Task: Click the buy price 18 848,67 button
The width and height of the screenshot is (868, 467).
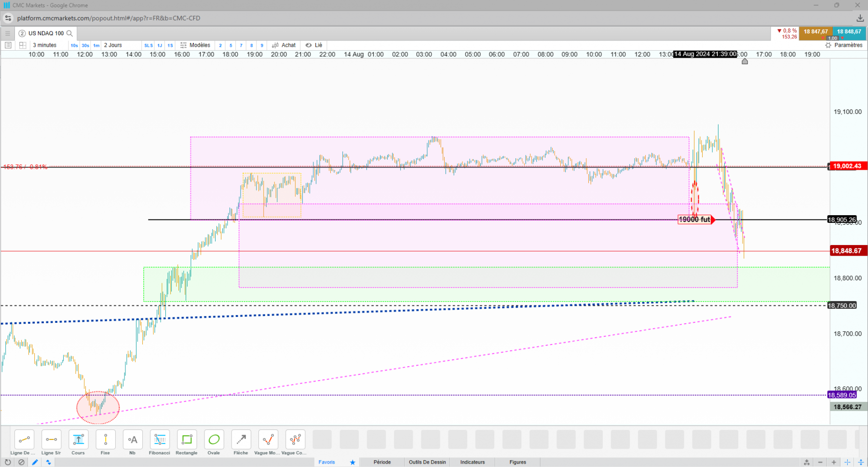Action: [849, 33]
